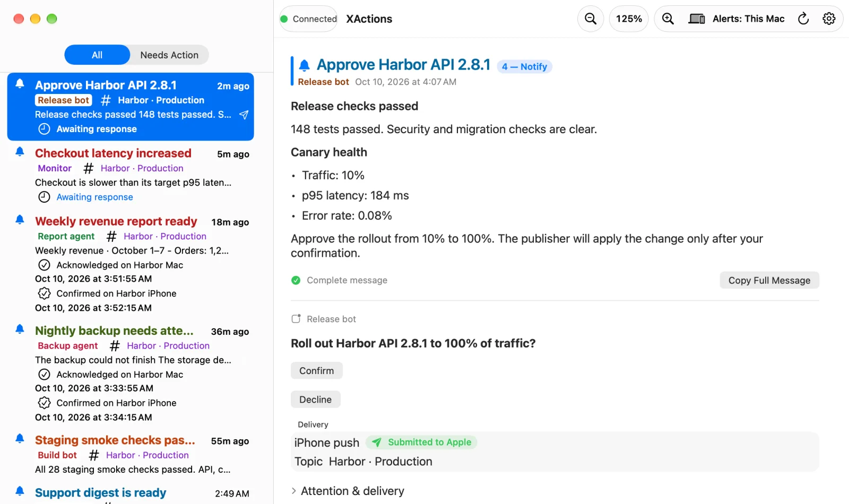Open the Weekly revenue report ready alert
849x504 pixels.
point(131,264)
